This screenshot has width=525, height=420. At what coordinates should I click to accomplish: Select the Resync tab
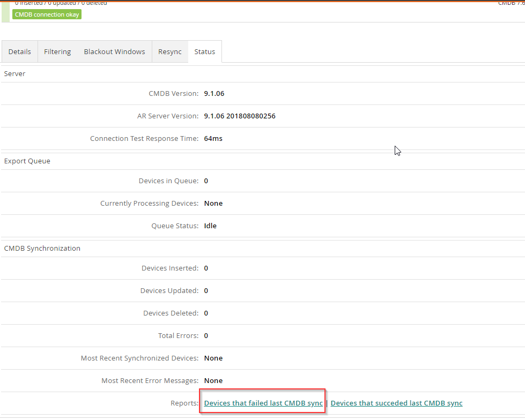coord(170,51)
